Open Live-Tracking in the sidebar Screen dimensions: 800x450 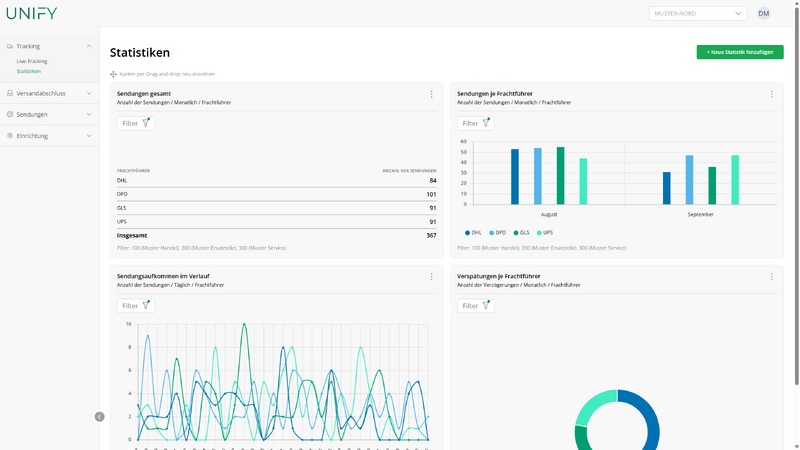(32, 61)
